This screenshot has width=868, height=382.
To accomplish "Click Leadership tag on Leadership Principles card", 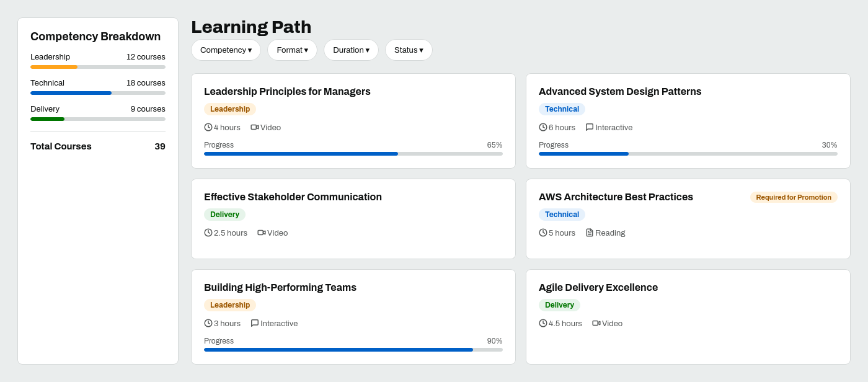I will pos(230,109).
